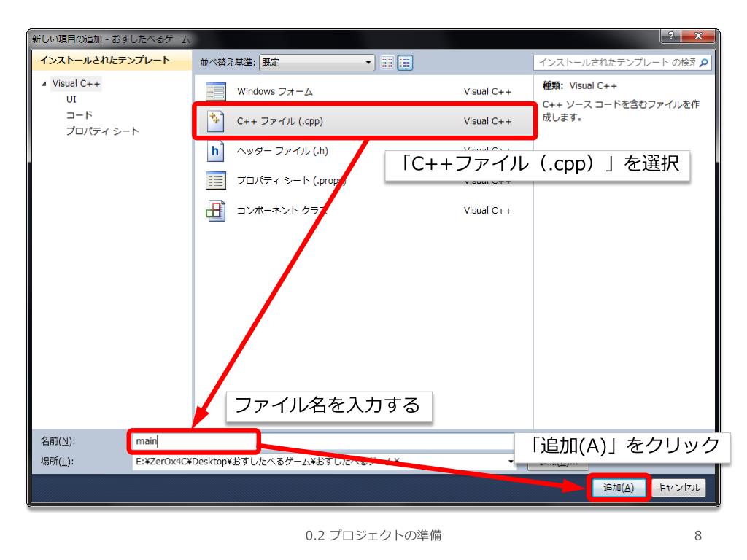Viewport: 747px width, 560px height.
Task: Click the dialog title '新しい項目の追加'
Action: [66, 39]
